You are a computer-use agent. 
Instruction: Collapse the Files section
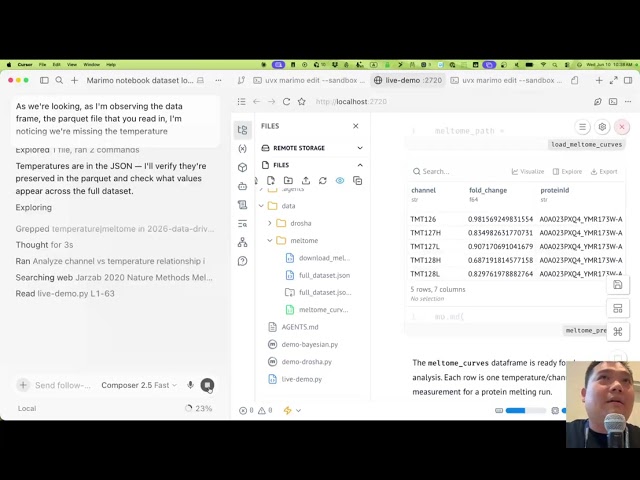point(312,165)
